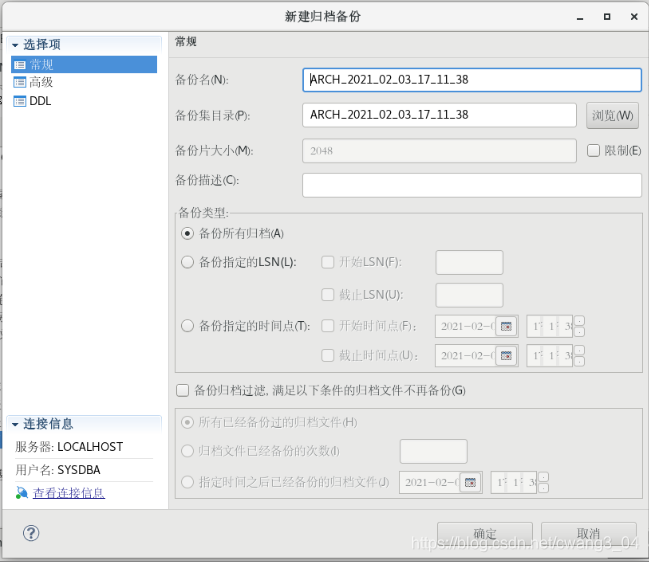Open the 查看连接信息 link
The height and width of the screenshot is (562, 649).
tap(69, 493)
